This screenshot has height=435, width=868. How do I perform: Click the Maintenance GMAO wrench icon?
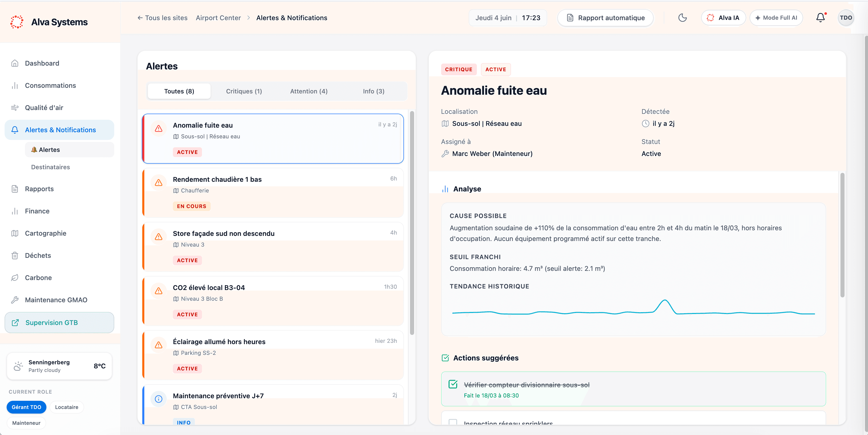click(15, 300)
